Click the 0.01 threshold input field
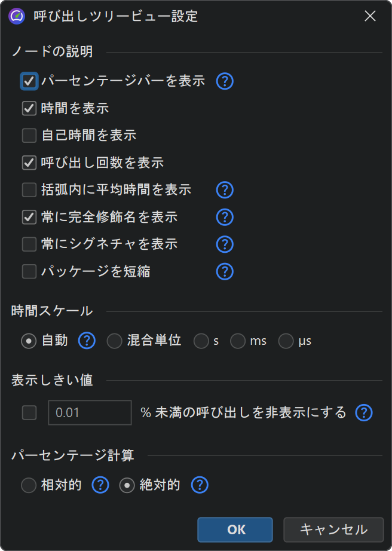 (x=90, y=412)
